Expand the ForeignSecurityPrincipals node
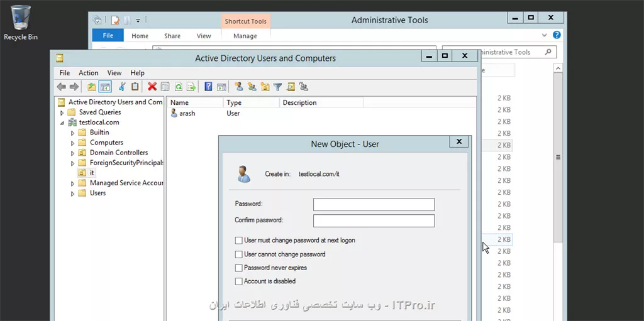Screen dimensions: 644x321 (73, 163)
